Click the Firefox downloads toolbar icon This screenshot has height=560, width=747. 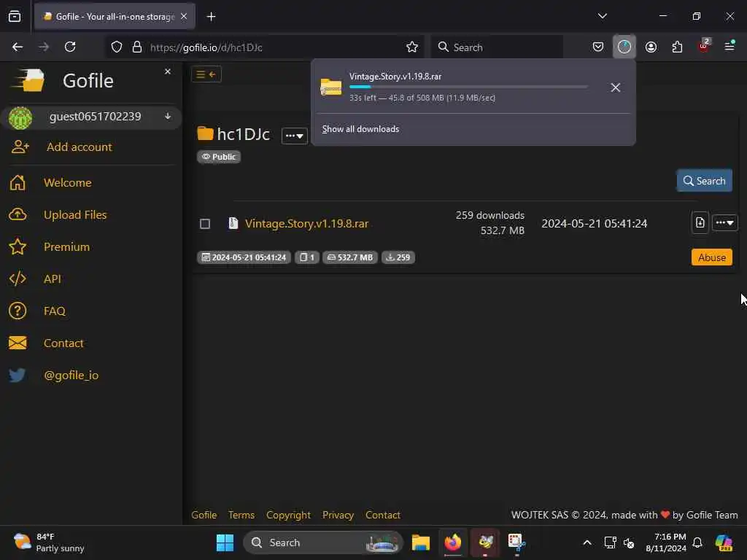624,47
